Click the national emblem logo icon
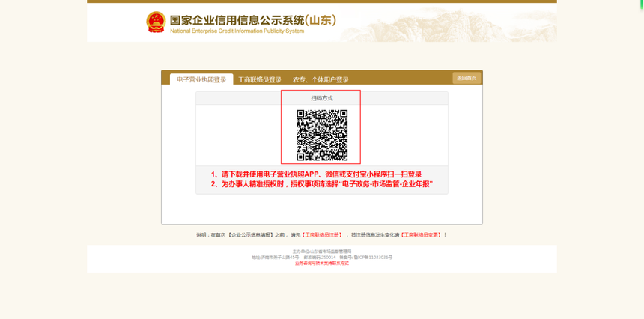 [x=156, y=22]
